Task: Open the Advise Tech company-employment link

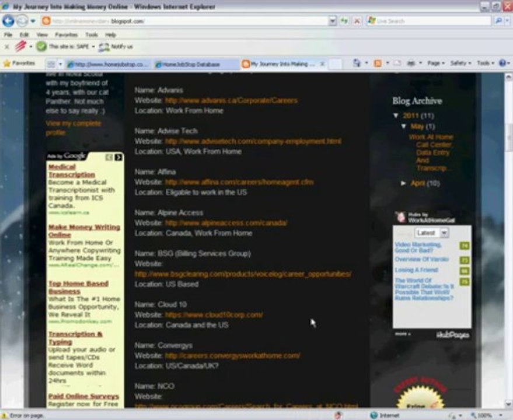Action: [253, 141]
